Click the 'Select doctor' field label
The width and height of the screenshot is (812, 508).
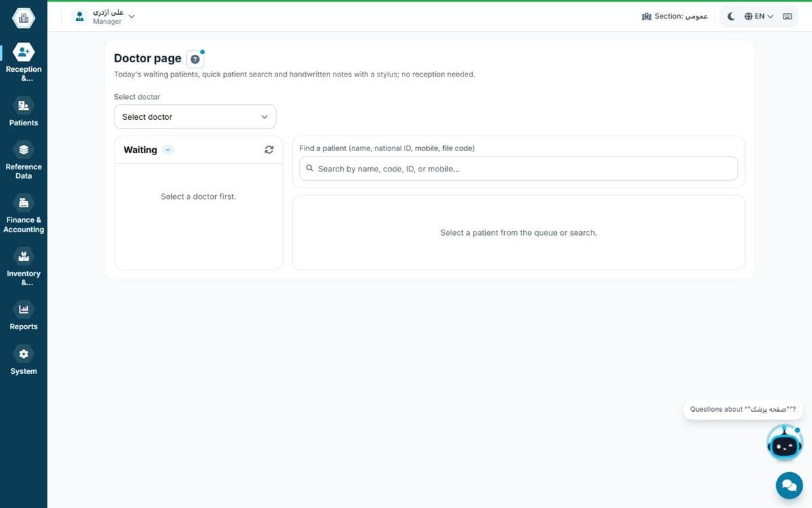point(137,97)
